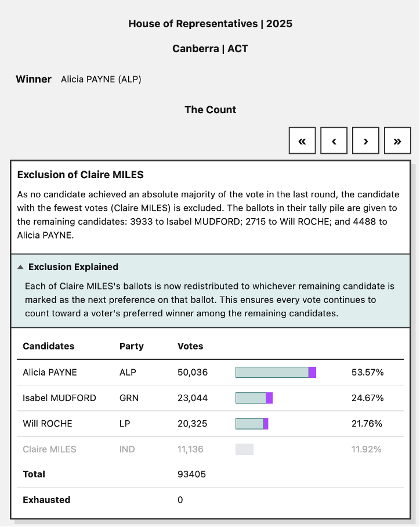Select the Candidates column header
This screenshot has width=420, height=527.
48,346
